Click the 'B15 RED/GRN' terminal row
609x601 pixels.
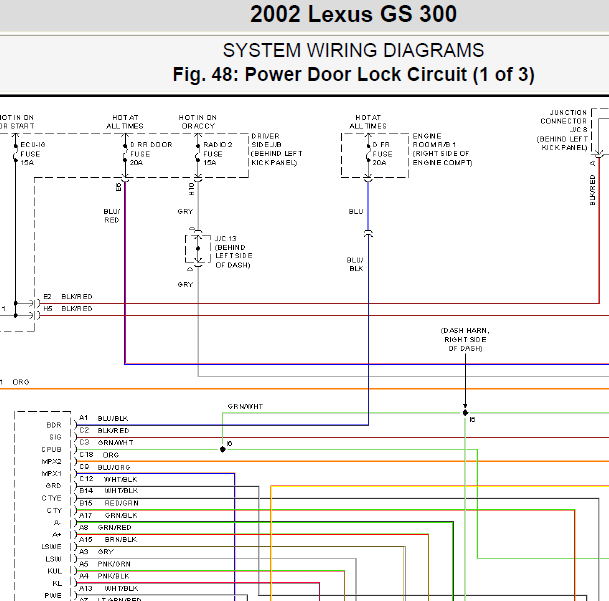pos(109,503)
